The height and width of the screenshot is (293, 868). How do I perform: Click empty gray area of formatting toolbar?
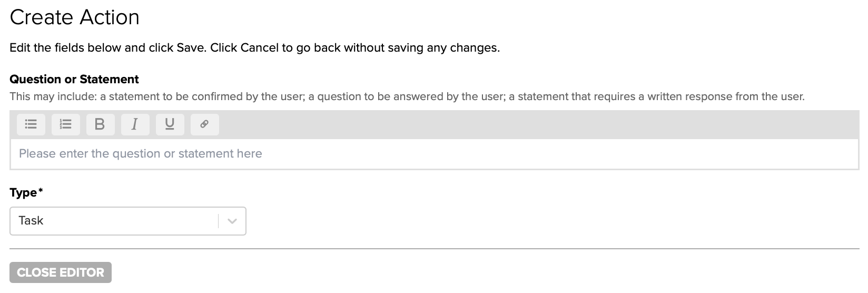[x=527, y=124]
